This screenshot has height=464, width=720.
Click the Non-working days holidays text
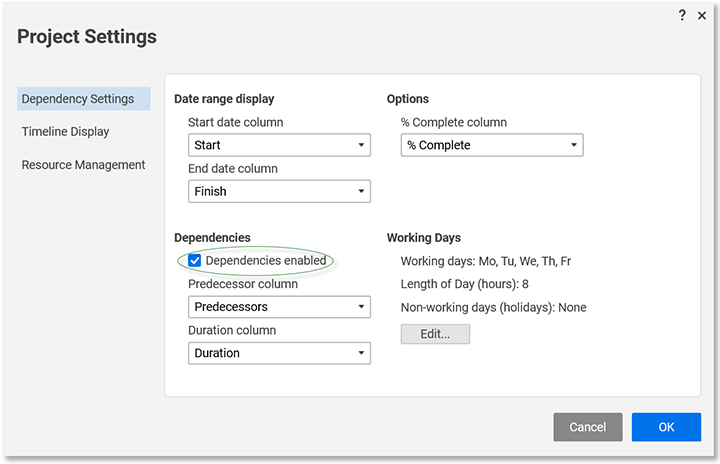[493, 307]
